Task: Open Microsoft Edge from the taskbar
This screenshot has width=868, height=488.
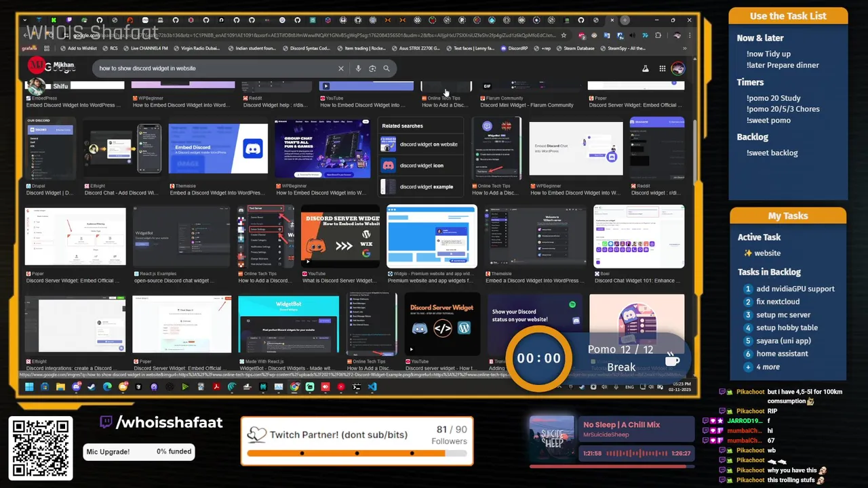Action: pos(107,387)
